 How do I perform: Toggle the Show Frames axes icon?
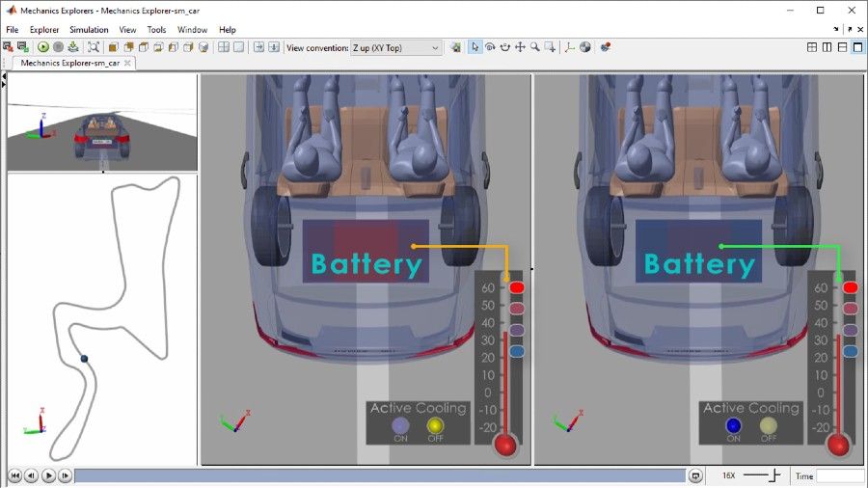[569, 47]
